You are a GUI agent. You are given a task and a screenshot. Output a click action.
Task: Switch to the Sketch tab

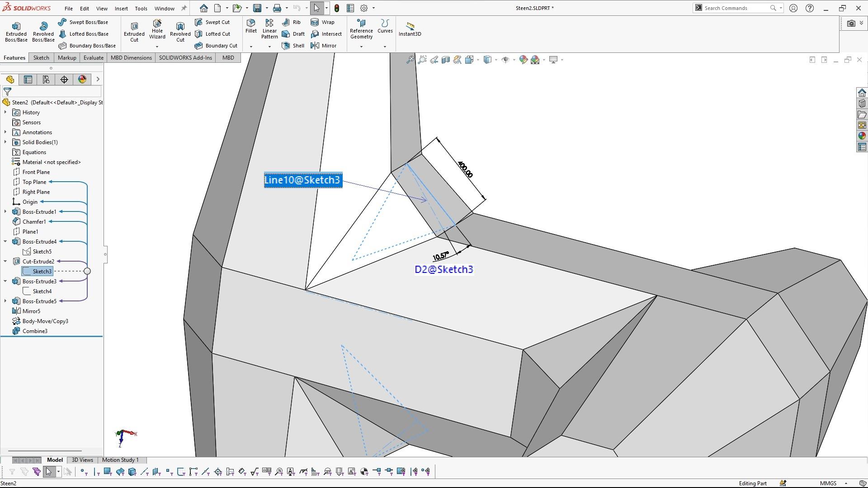click(x=41, y=58)
